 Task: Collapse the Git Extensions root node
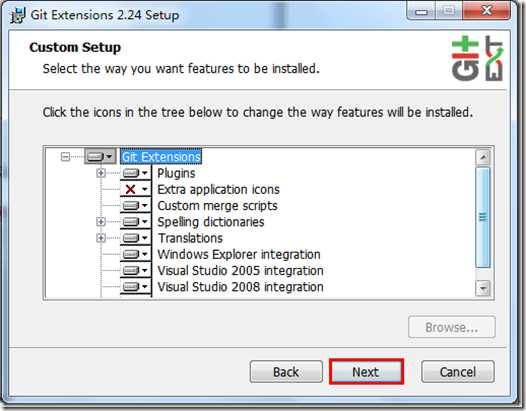pyautogui.click(x=65, y=156)
